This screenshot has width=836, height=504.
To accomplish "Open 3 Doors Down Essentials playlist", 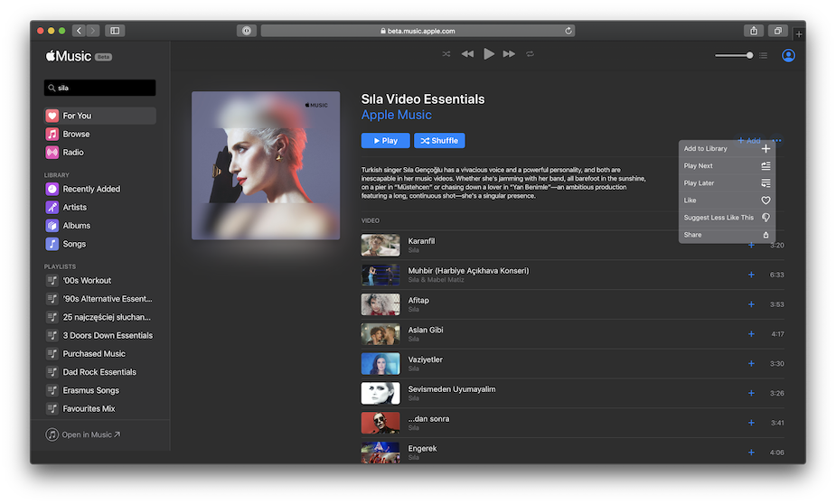I will 99,335.
